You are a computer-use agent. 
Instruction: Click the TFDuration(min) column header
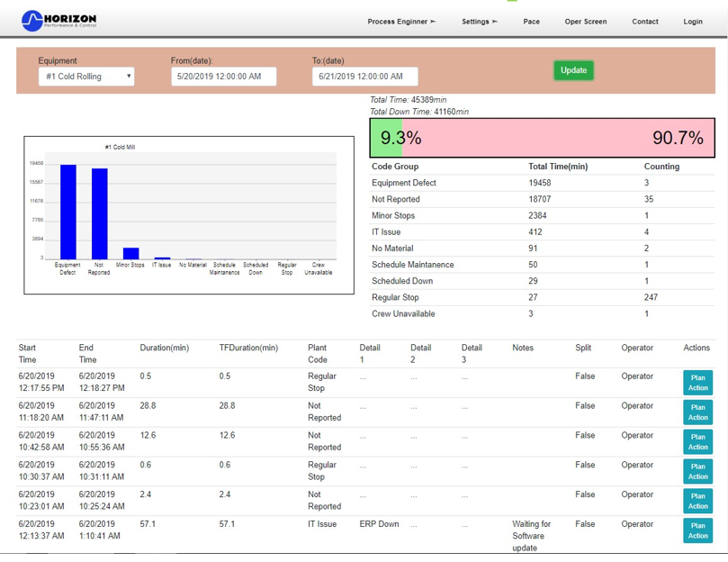(x=248, y=348)
